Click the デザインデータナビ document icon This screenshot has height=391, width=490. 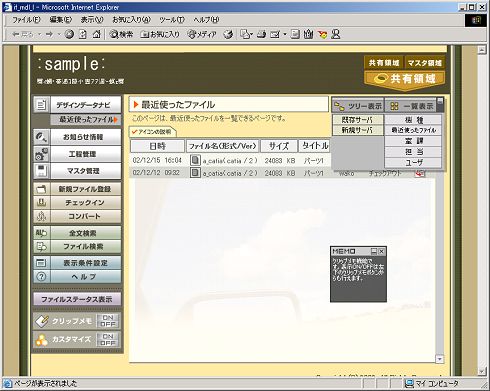click(41, 105)
